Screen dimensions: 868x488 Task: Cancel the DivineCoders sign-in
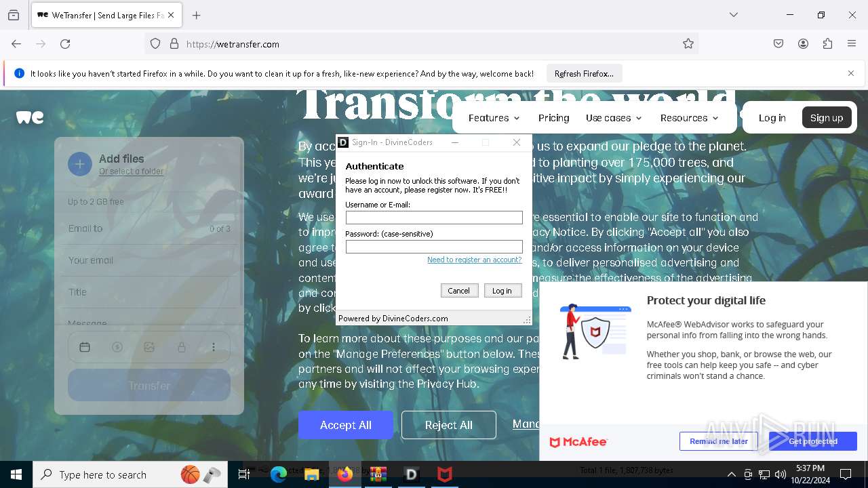[x=458, y=291]
